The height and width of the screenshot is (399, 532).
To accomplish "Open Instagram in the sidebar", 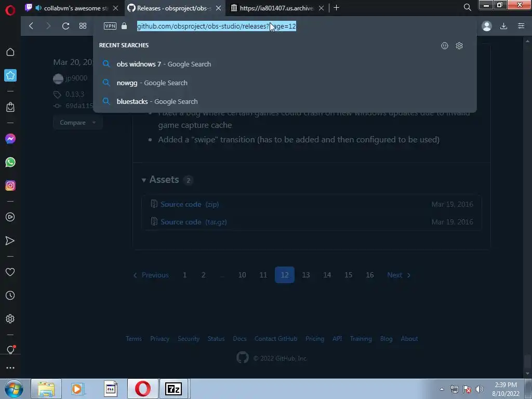I will (10, 185).
